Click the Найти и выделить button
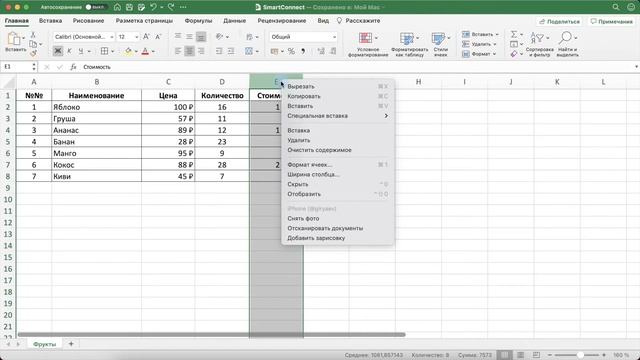Image resolution: width=640 pixels, height=360 pixels. (567, 44)
